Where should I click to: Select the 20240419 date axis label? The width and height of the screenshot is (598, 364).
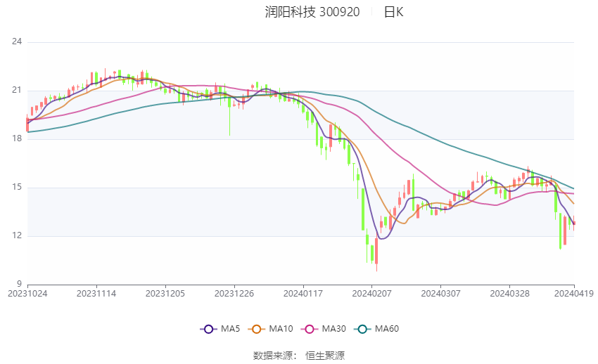tap(574, 294)
